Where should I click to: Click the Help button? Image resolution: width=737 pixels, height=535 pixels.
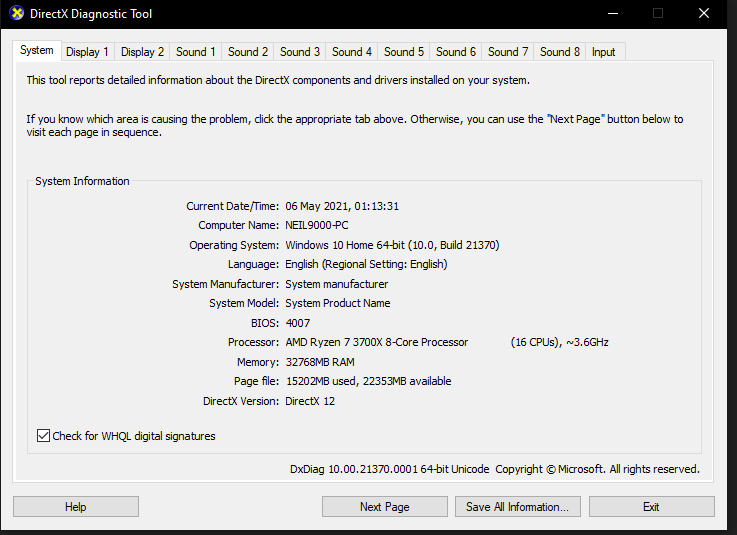coord(76,507)
